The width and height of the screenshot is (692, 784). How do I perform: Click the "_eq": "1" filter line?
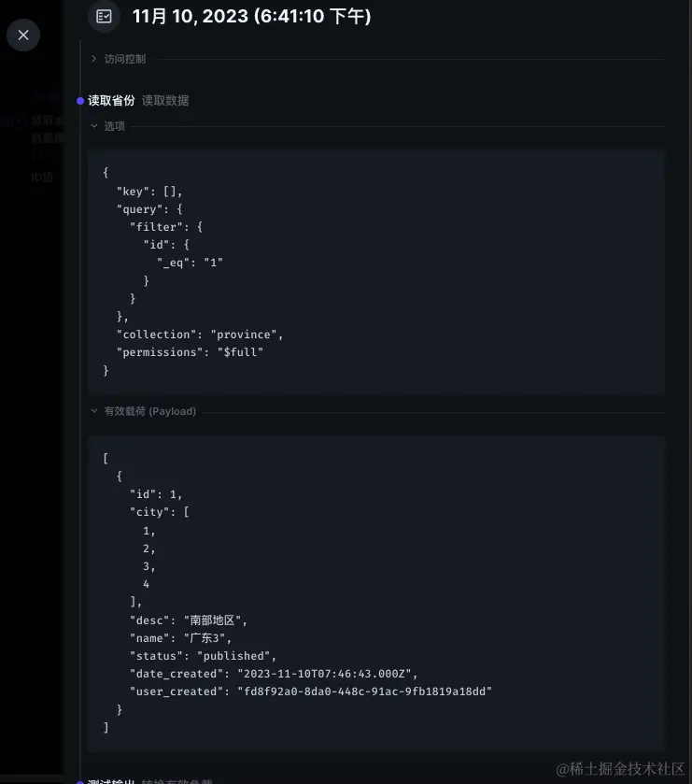pyautogui.click(x=190, y=263)
